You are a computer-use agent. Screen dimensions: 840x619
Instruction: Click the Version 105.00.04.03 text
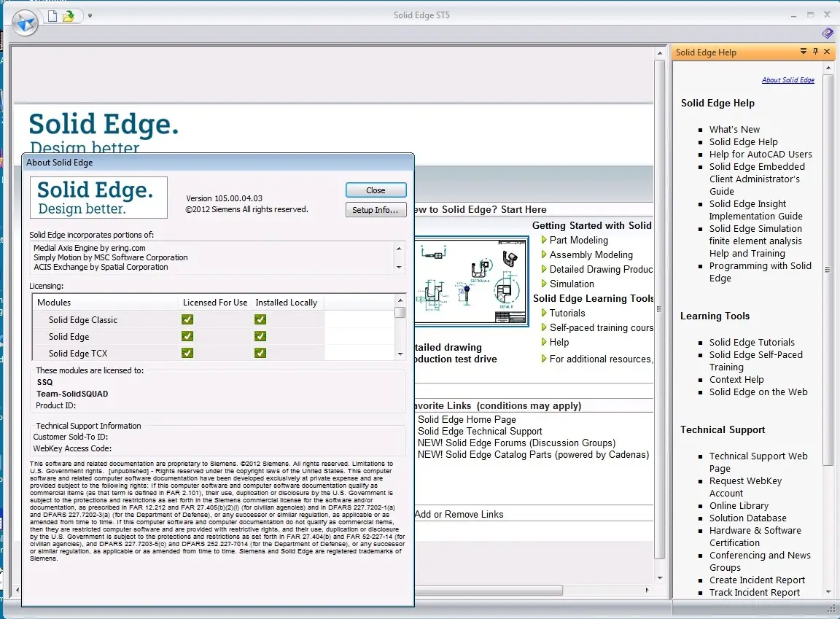[224, 198]
